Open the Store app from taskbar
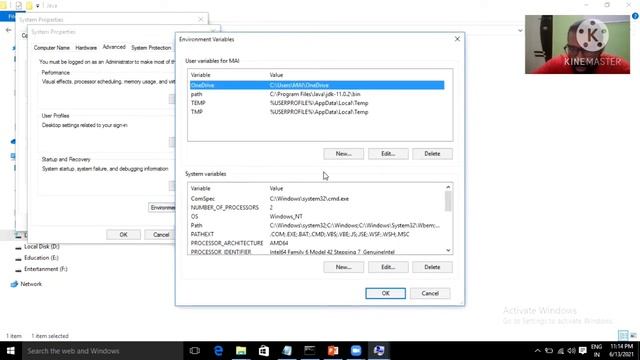This screenshot has width=640, height=360. pos(264,351)
